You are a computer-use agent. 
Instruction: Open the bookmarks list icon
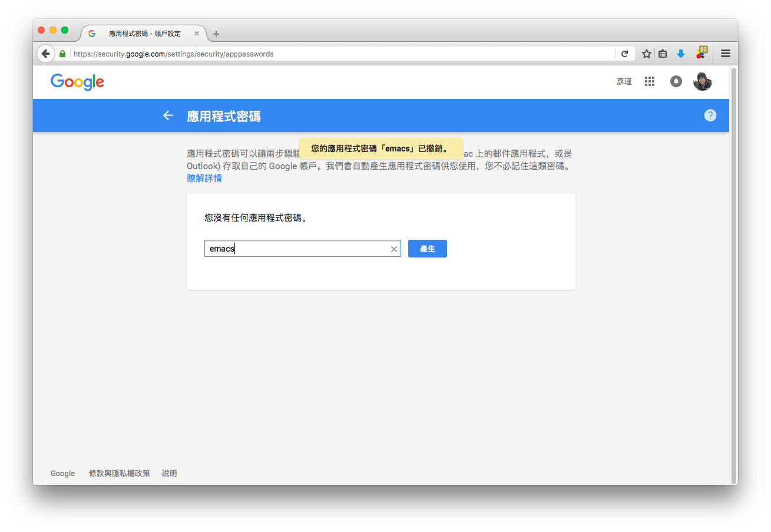[x=663, y=54]
